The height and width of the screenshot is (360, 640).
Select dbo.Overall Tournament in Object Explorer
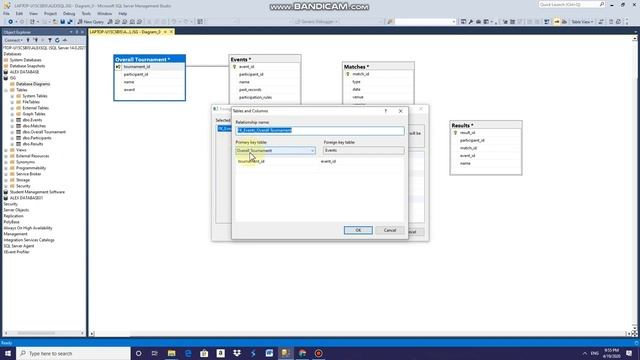click(x=44, y=132)
